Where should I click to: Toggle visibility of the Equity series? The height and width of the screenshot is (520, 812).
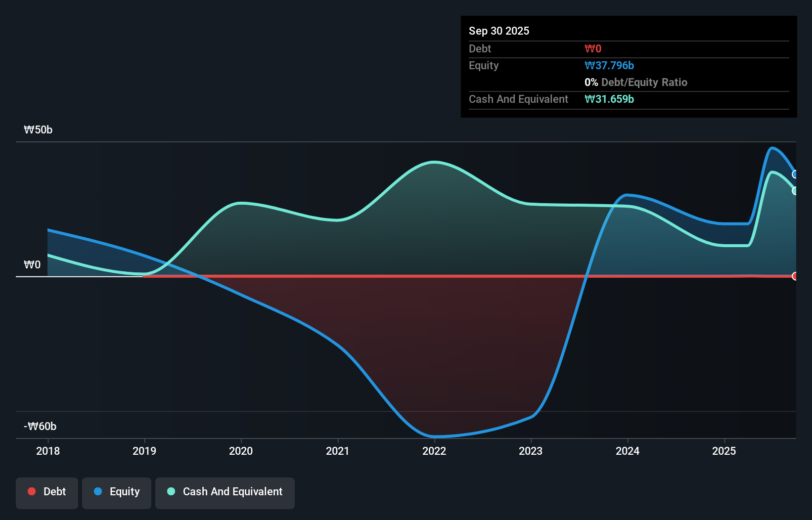coord(116,491)
